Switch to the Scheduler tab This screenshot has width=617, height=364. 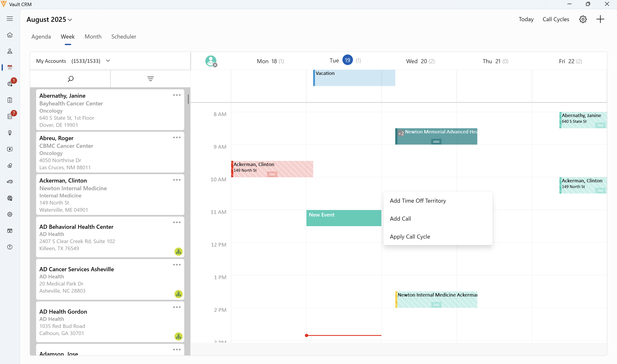coord(124,37)
